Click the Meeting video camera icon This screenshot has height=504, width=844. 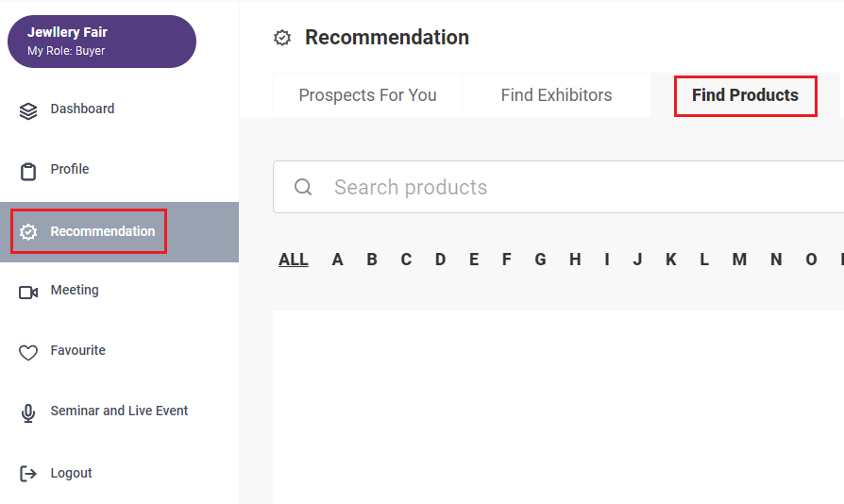point(28,292)
